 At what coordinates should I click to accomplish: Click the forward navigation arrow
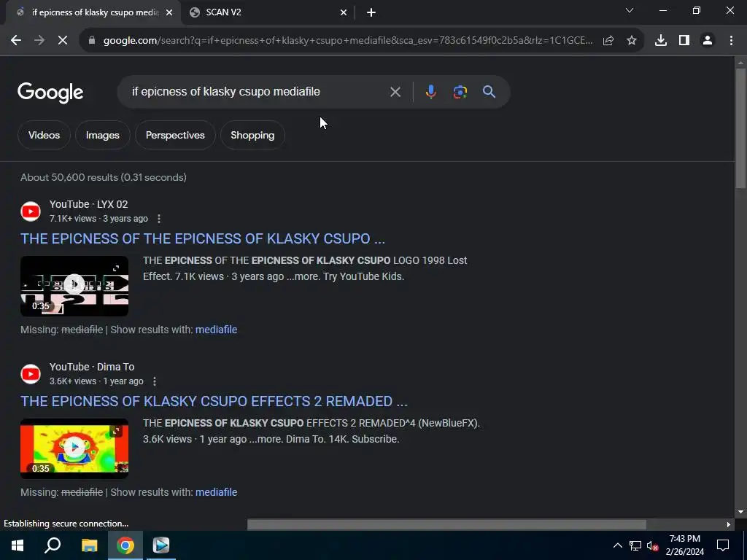39,41
